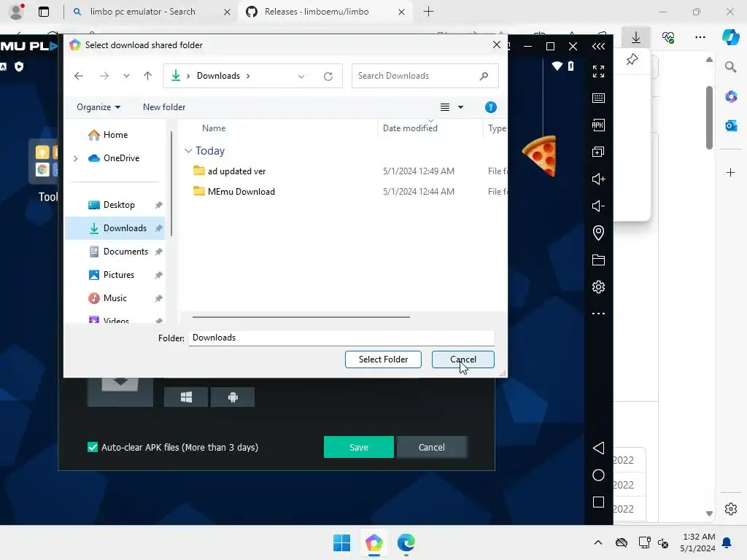Click Android back triangle button
Screen dimensions: 747x560
[598, 448]
